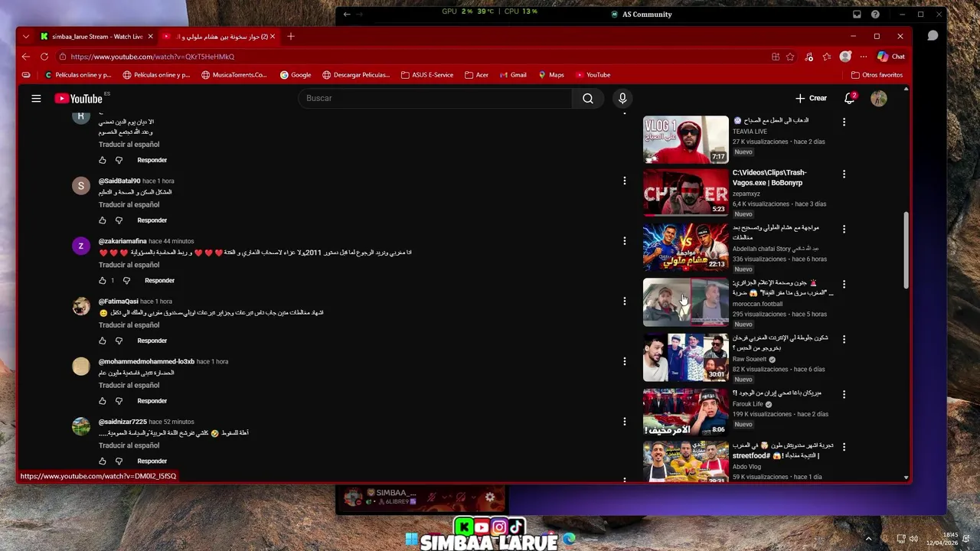Start voice search with the microphone icon
Image resolution: width=980 pixels, height=551 pixels.
(622, 98)
